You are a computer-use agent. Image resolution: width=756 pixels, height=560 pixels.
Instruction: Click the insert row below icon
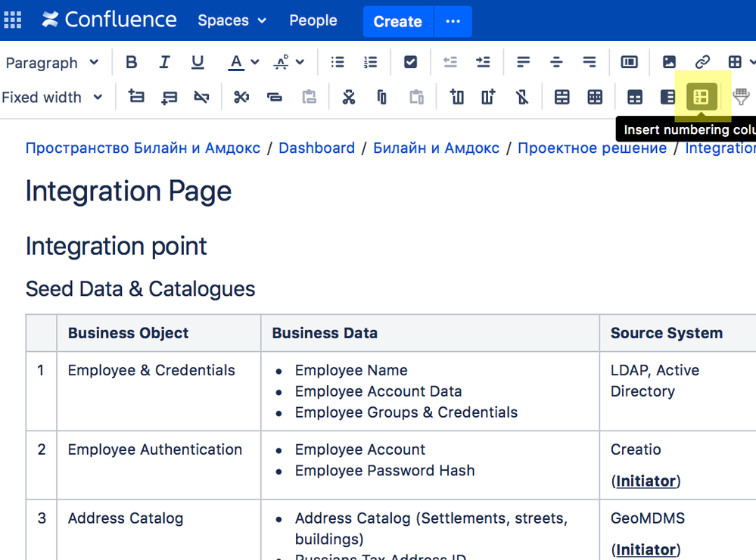(169, 97)
